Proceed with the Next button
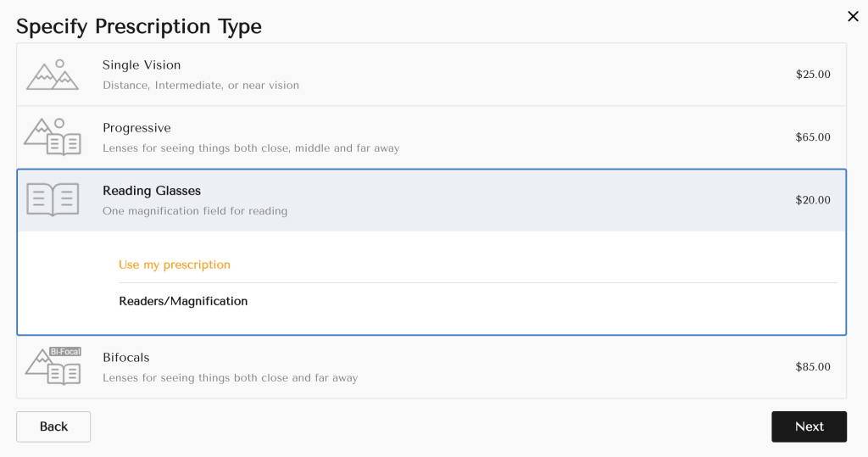The width and height of the screenshot is (868, 457). point(809,426)
